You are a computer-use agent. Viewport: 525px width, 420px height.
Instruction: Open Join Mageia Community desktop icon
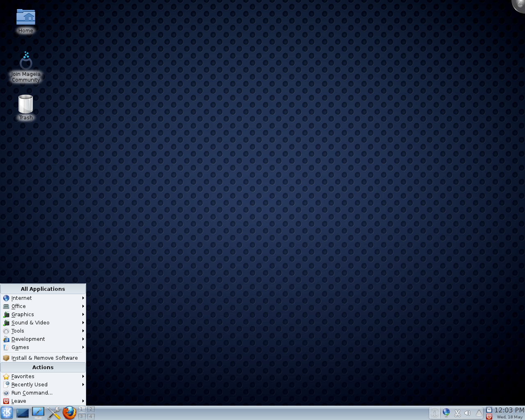point(26,67)
